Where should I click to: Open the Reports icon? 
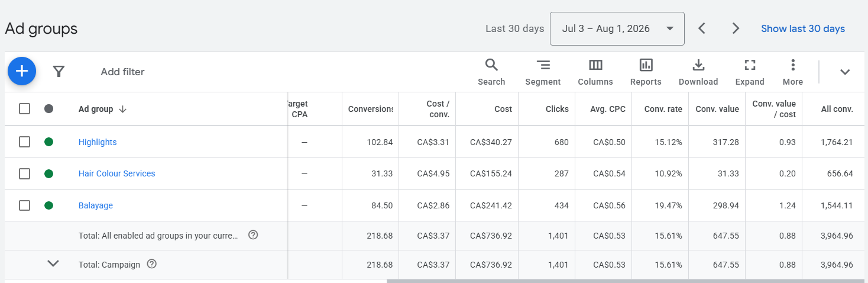click(x=646, y=72)
